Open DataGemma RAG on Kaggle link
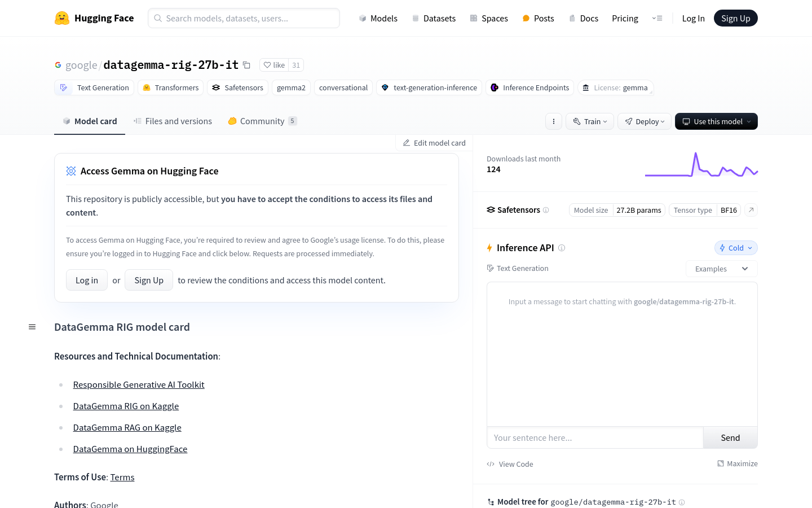Viewport: 812px width, 508px height. click(x=127, y=427)
